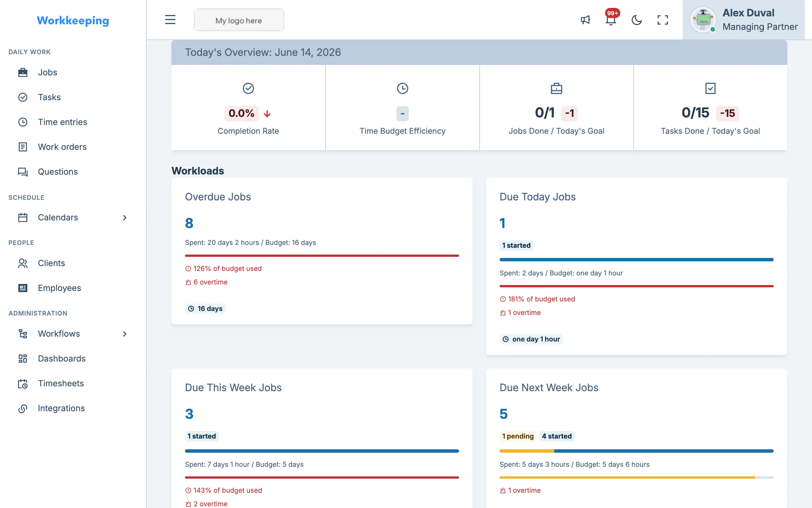The image size is (812, 508).
Task: Click the Clients people icon
Action: click(x=23, y=263)
